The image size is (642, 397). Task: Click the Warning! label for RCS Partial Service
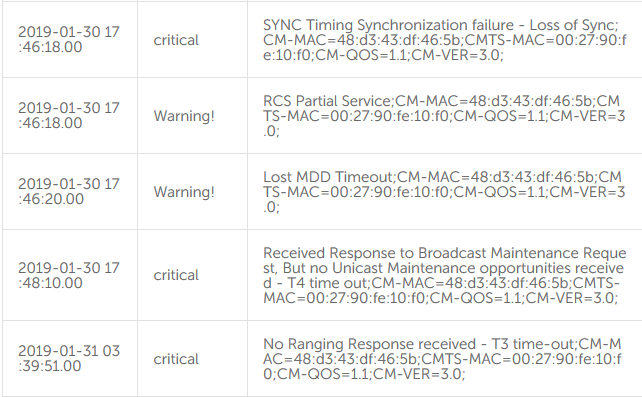click(184, 116)
